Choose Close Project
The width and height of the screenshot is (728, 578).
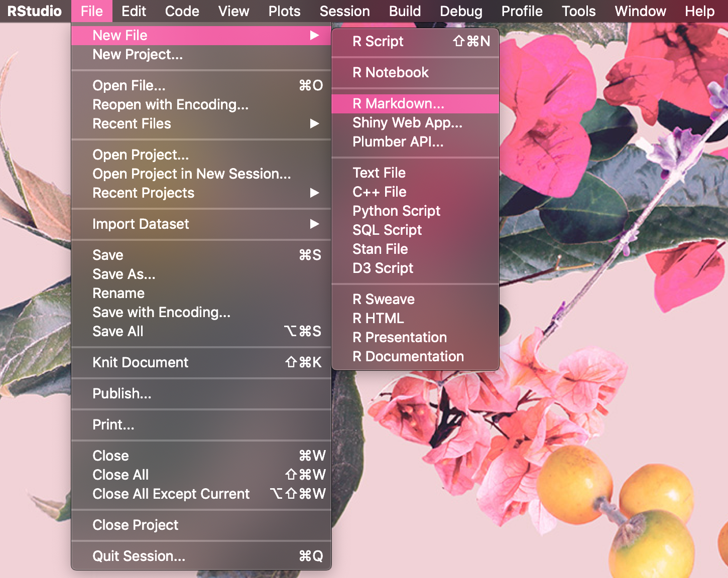pos(201,525)
